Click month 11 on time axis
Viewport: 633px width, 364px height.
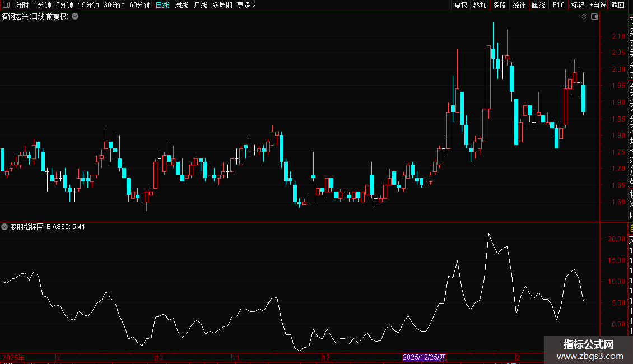[x=236, y=357]
